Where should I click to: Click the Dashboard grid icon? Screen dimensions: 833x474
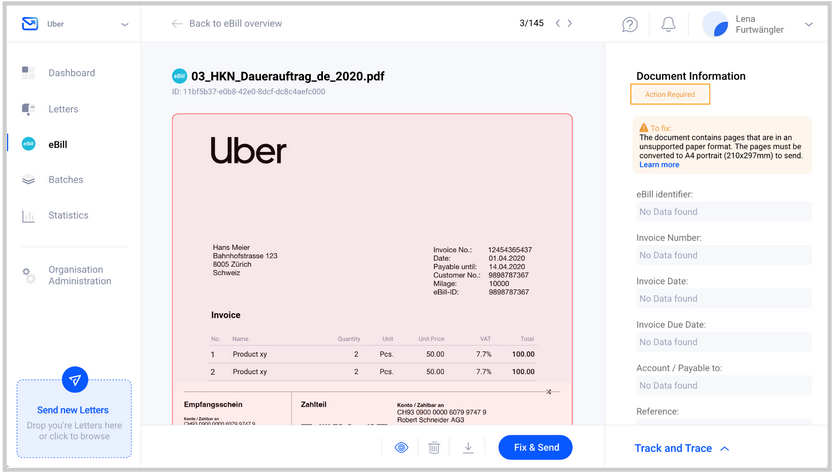pyautogui.click(x=28, y=72)
